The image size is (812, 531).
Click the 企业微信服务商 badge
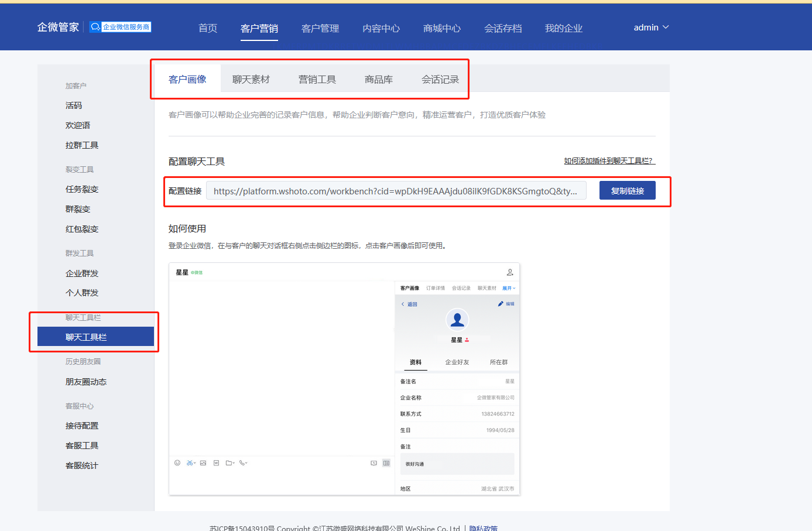click(x=121, y=27)
